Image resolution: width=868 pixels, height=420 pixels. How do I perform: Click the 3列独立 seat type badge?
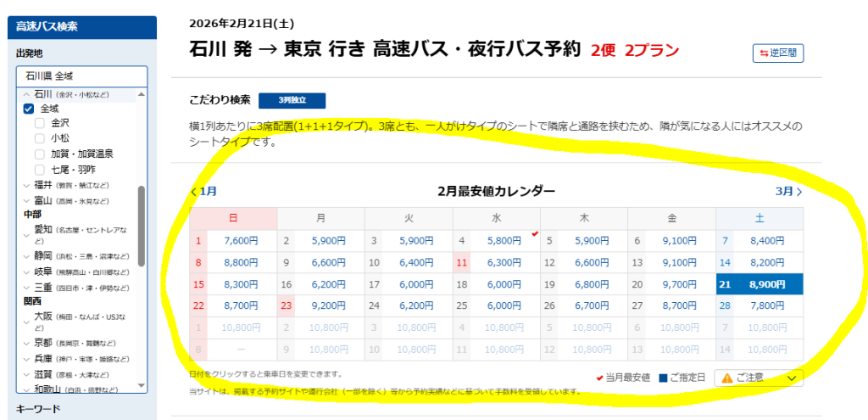(x=292, y=100)
